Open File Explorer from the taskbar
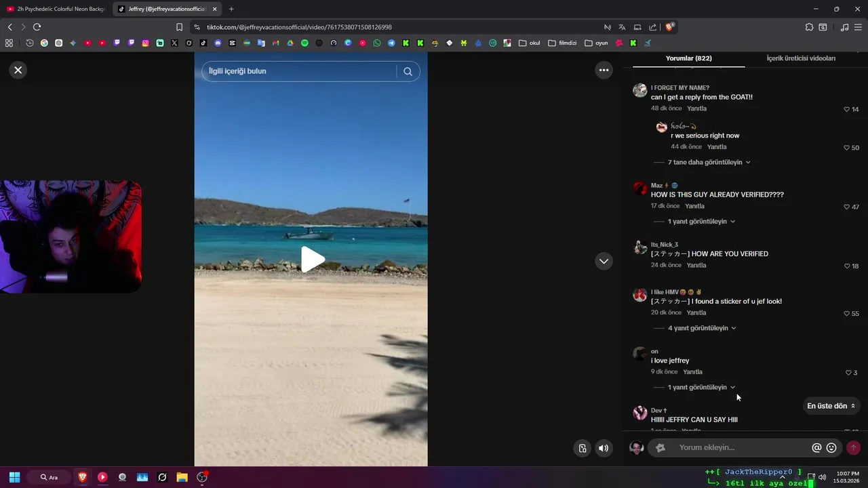Viewport: 868px width, 488px height. tap(182, 477)
